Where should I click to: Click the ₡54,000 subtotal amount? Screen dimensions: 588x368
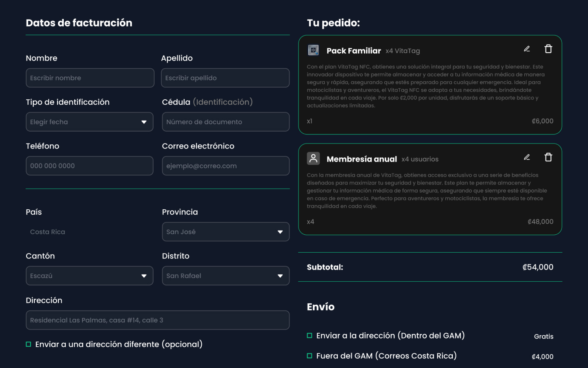[x=538, y=267]
